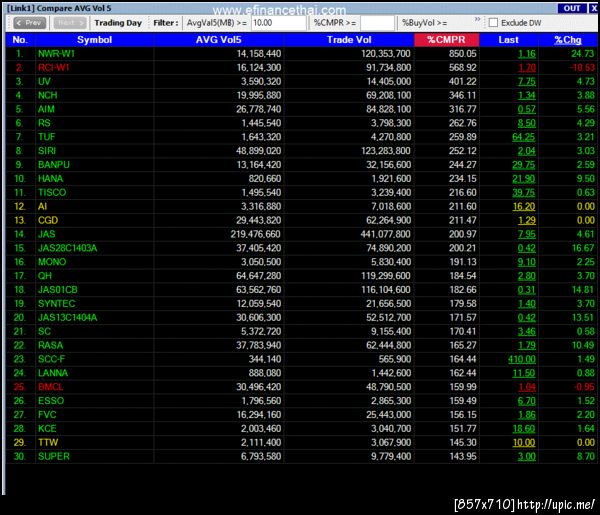
Task: Select symbol JAS28C1403A in the list
Action: click(67, 248)
